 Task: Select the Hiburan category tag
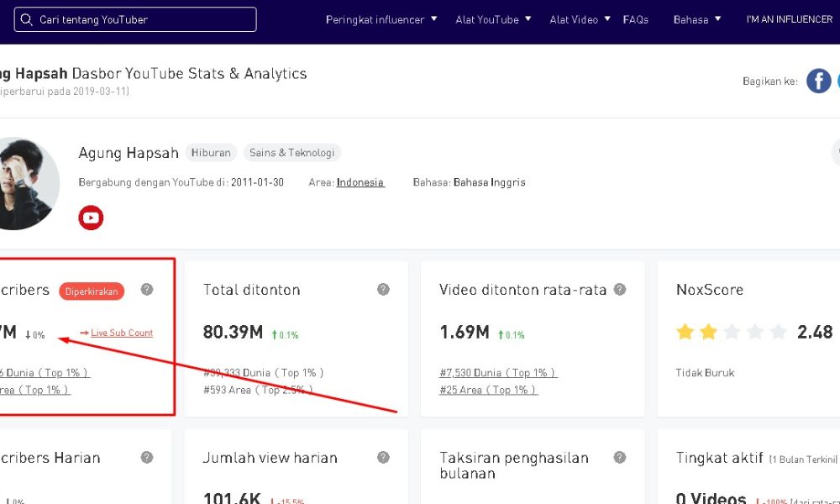[x=211, y=153]
